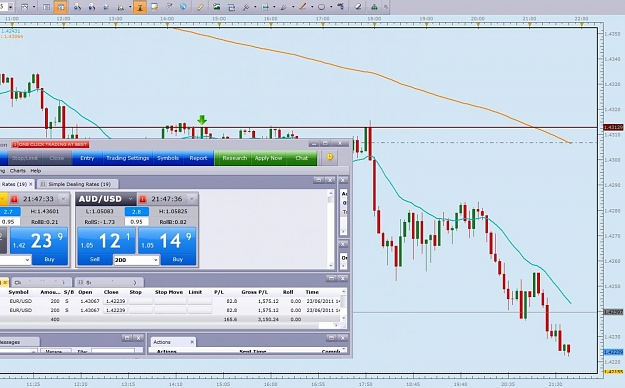
Task: Click the positions table horizontal scrollbar
Action: click(x=170, y=325)
